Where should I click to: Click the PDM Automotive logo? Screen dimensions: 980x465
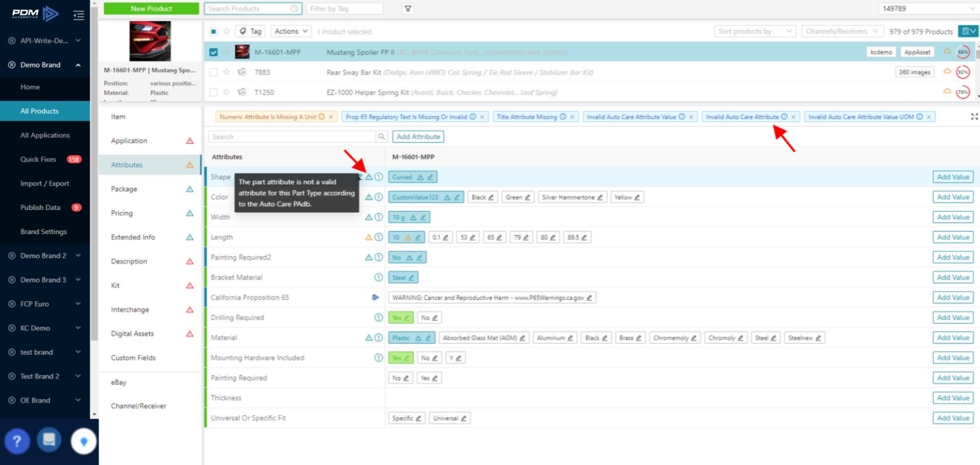click(36, 13)
